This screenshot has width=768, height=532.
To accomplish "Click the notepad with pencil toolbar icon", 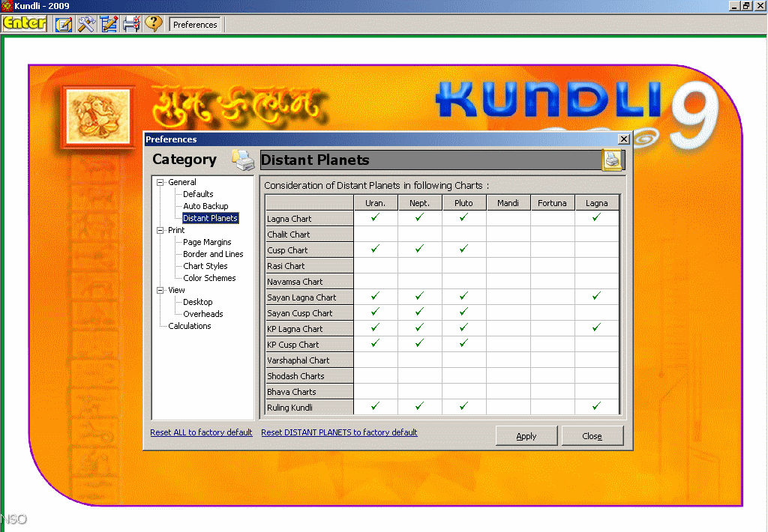I will [x=64, y=24].
